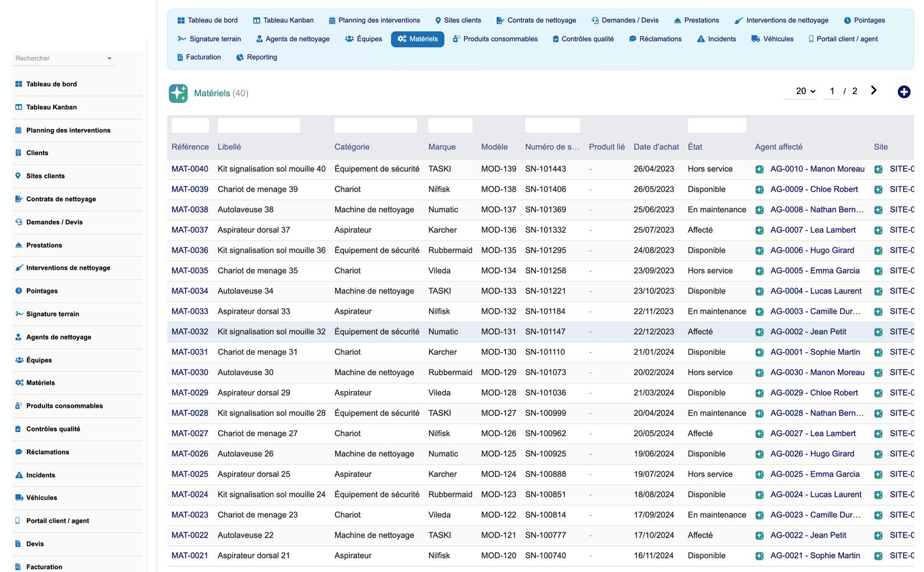924x572 pixels.
Task: Click sidebar Matériels gears icon
Action: click(19, 383)
